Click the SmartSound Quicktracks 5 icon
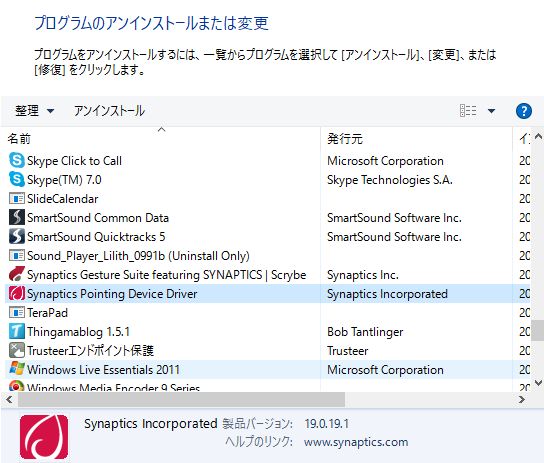The image size is (544, 463). pos(16,237)
